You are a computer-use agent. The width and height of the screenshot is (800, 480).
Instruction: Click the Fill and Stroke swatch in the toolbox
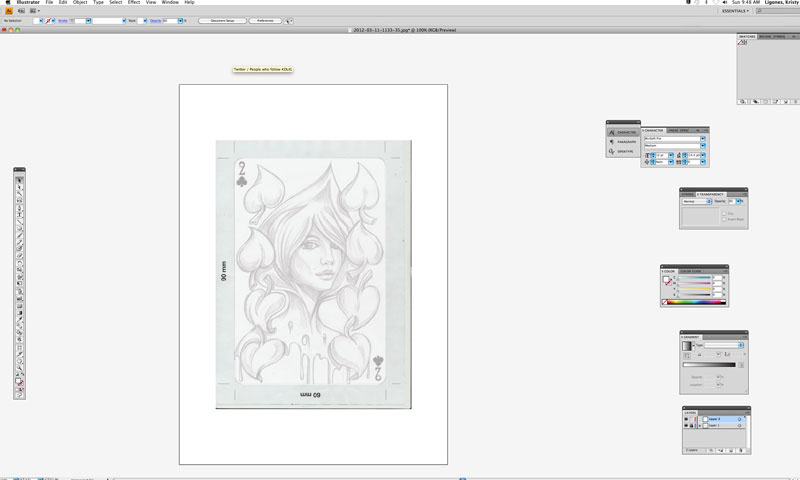[x=19, y=382]
